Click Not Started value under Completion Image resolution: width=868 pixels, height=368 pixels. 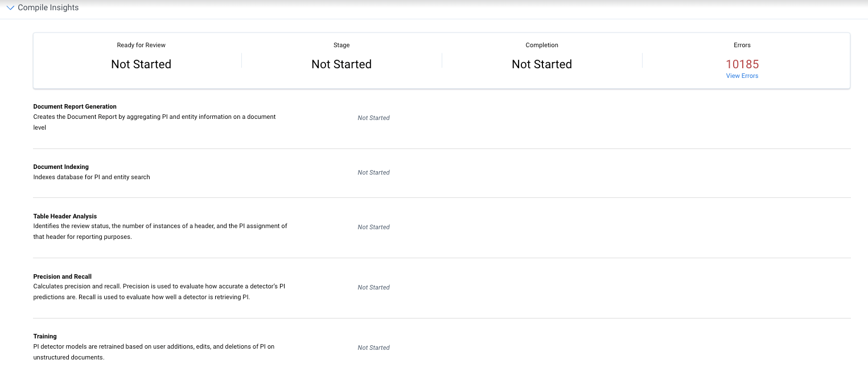tap(541, 64)
